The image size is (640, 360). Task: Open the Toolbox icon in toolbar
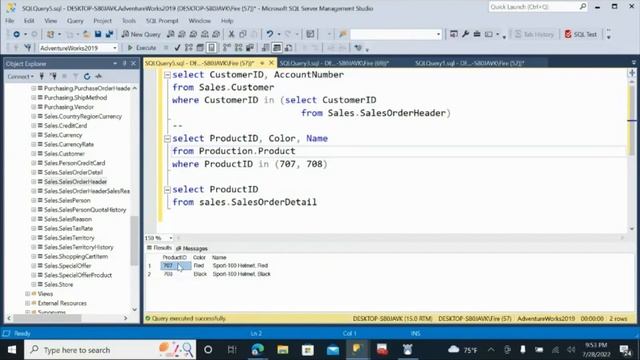pos(477,34)
